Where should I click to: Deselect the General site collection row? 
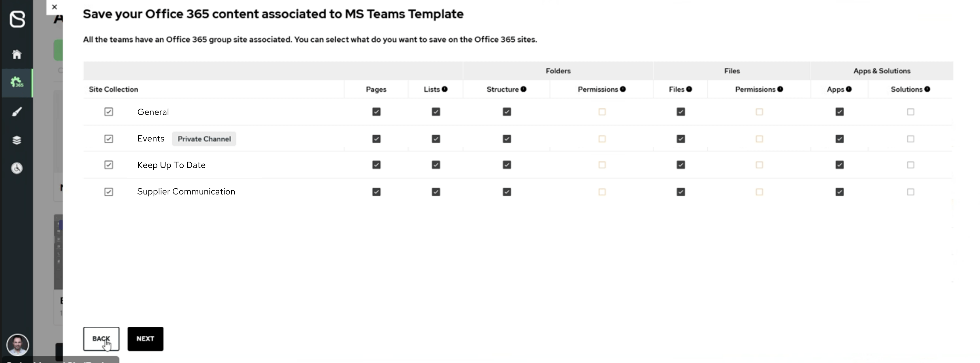pos(109,112)
